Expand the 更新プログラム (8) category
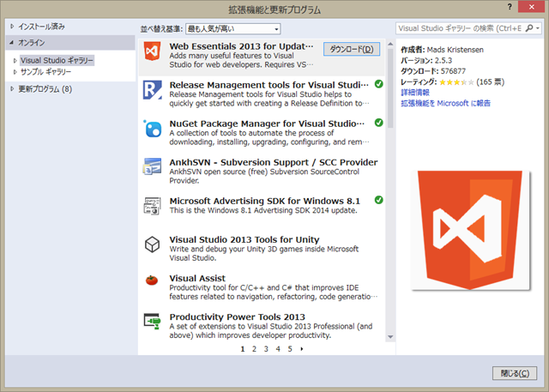The width and height of the screenshot is (549, 392). pos(12,89)
